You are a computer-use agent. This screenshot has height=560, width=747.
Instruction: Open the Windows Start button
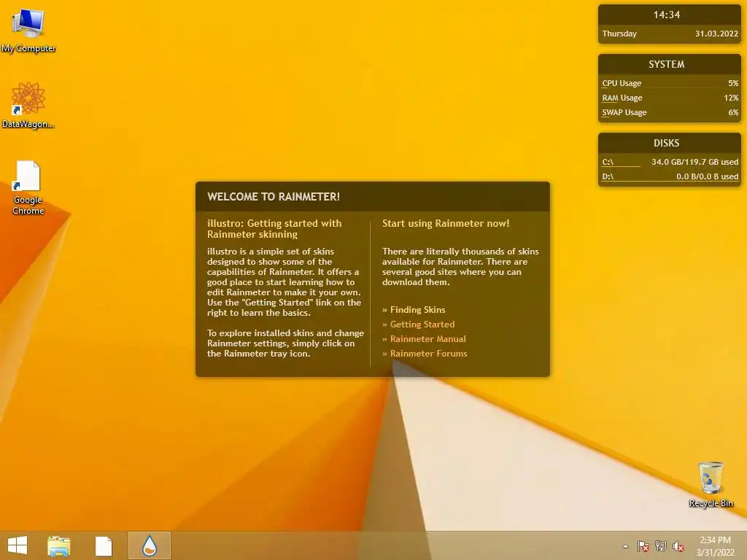click(x=18, y=545)
